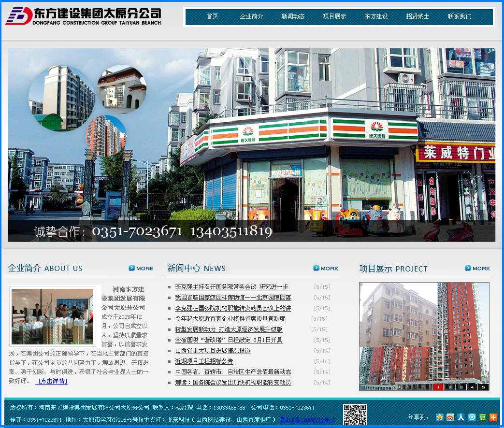Switch project slideshow to slide 2
The image size is (504, 428).
[x=450, y=387]
